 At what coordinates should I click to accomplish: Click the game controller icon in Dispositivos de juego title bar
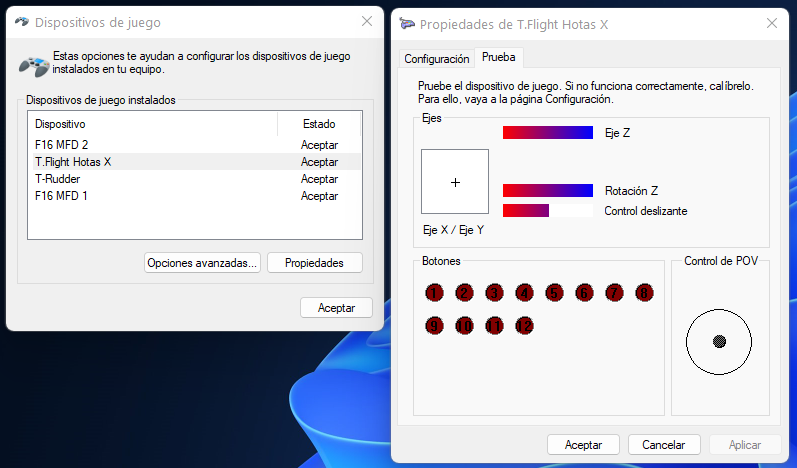tap(22, 22)
